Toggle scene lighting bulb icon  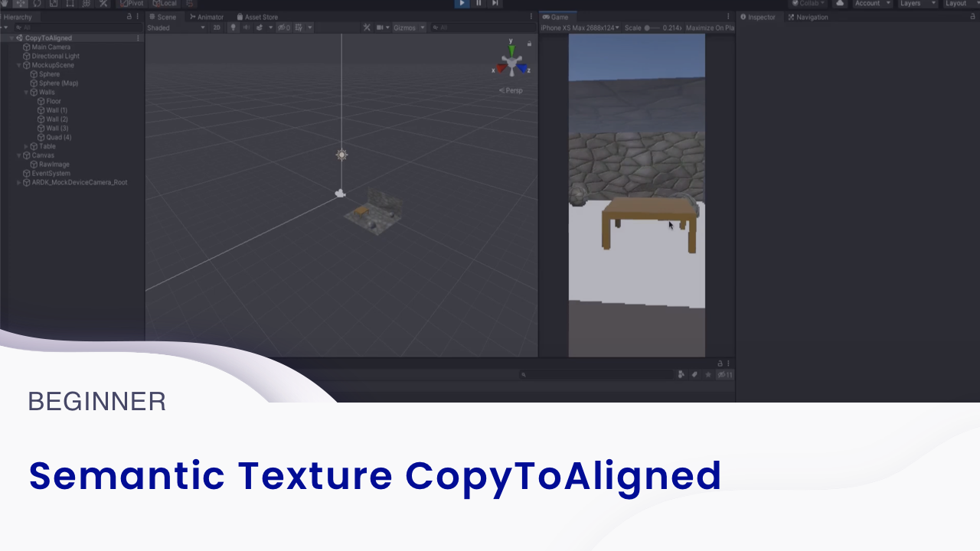click(x=234, y=28)
